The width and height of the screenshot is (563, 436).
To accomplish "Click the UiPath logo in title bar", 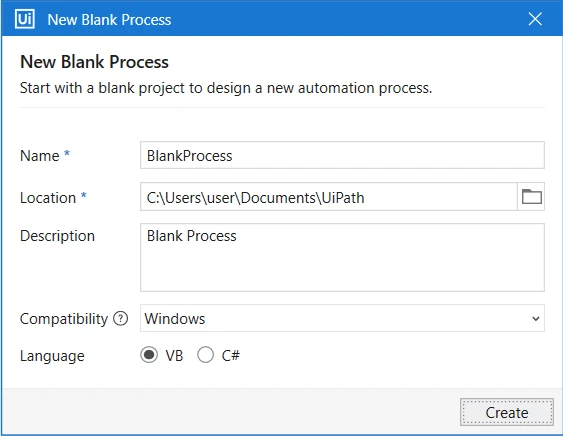I will pos(25,19).
